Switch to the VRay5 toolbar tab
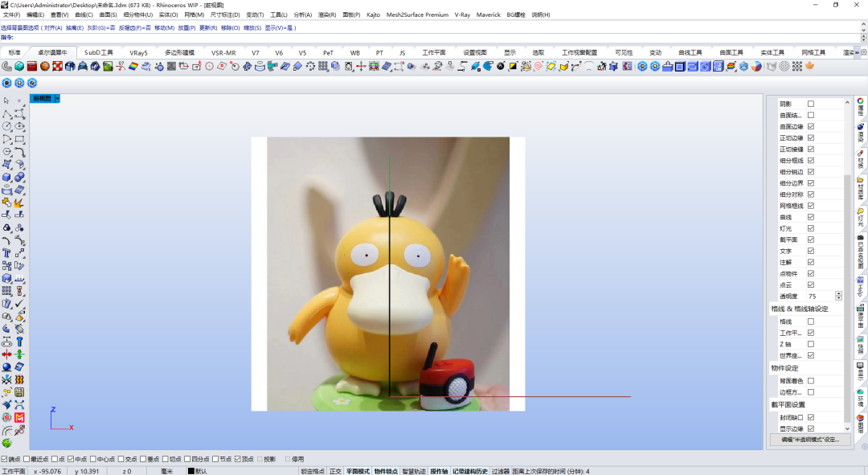868x475 pixels. [138, 52]
